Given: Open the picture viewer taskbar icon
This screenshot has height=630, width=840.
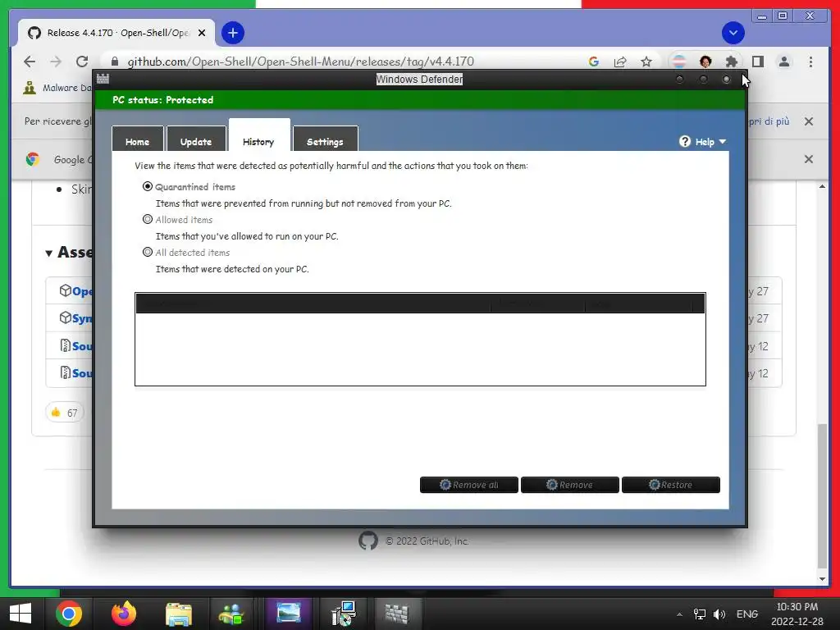Looking at the screenshot, I should (x=288, y=613).
